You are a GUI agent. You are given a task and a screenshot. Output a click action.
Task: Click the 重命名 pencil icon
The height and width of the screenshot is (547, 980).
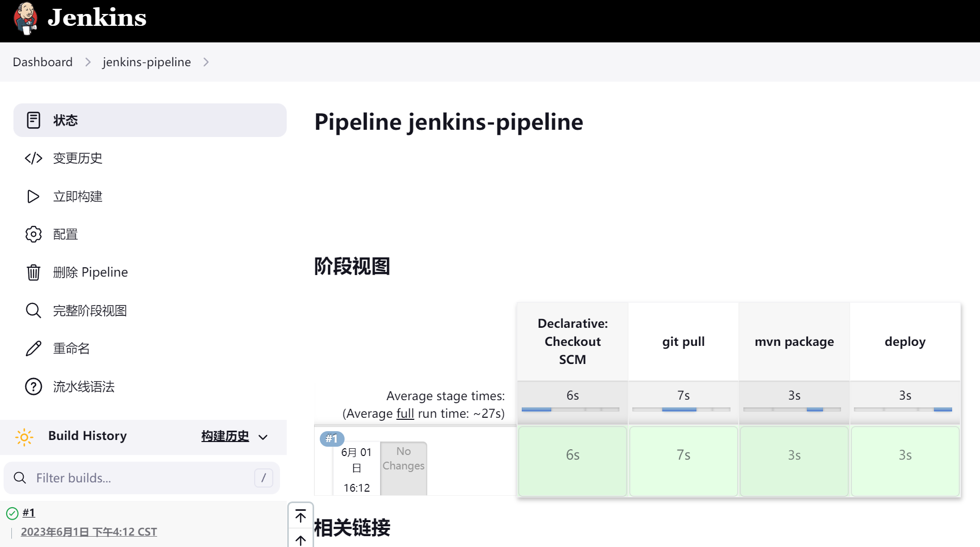(34, 348)
